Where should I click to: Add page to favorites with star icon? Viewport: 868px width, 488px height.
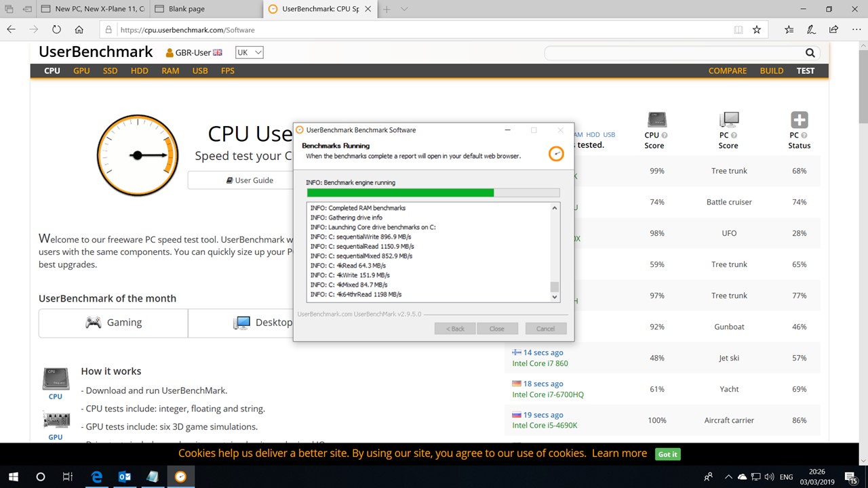[757, 30]
